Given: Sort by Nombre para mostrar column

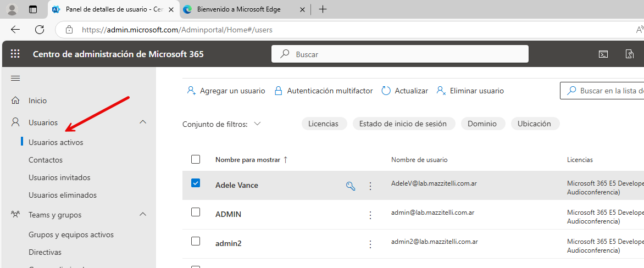Looking at the screenshot, I should [x=251, y=160].
